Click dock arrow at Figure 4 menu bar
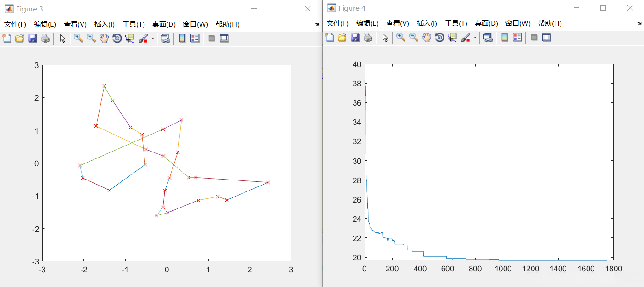Image resolution: width=644 pixels, height=287 pixels. pos(639,23)
